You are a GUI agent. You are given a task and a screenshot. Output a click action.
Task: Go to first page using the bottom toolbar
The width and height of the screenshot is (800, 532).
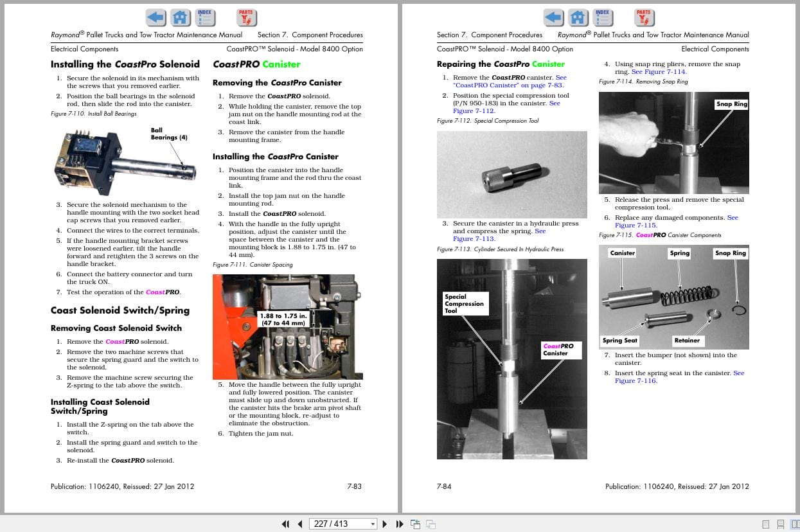(286, 524)
